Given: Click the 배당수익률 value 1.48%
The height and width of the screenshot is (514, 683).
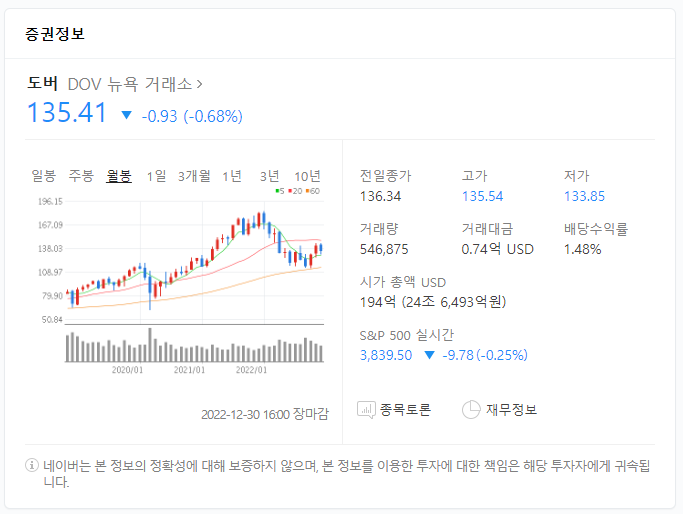Looking at the screenshot, I should click(x=582, y=249).
